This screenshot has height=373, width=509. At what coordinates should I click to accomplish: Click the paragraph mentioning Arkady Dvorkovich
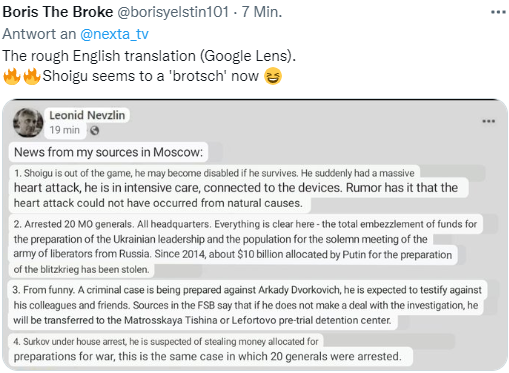tap(247, 305)
